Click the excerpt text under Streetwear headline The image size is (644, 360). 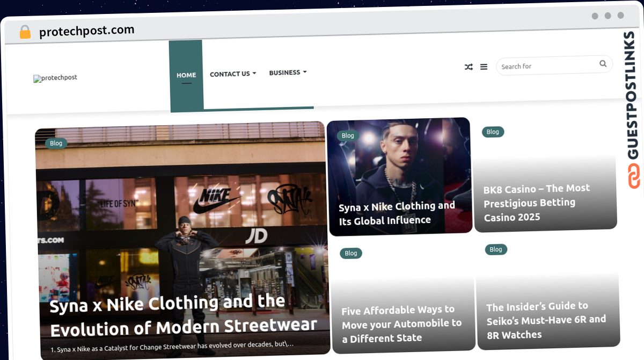click(x=172, y=347)
